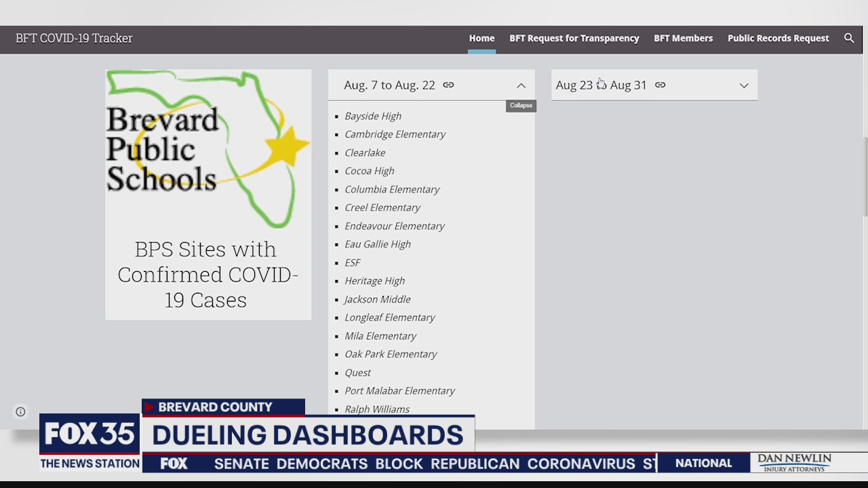This screenshot has height=488, width=868.
Task: Click 'Jackson Middle' in the case list
Action: [x=377, y=299]
